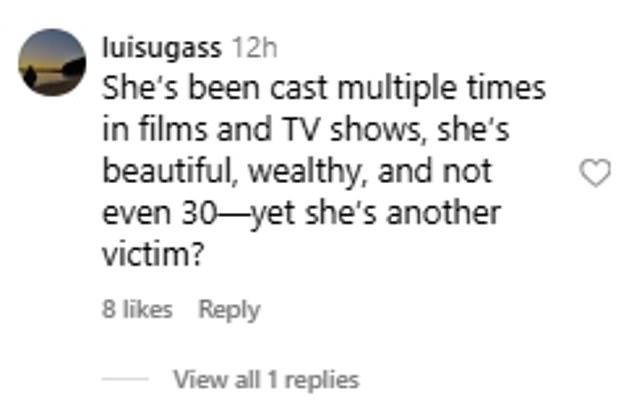Reply to luisugass's comment

click(229, 310)
